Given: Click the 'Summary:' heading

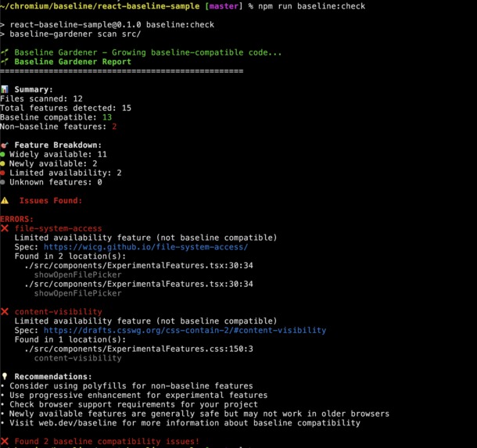Looking at the screenshot, I should tap(34, 89).
